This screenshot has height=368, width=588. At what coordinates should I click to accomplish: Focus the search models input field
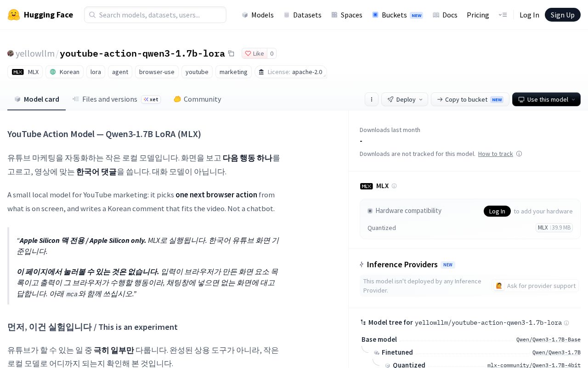pyautogui.click(x=155, y=15)
